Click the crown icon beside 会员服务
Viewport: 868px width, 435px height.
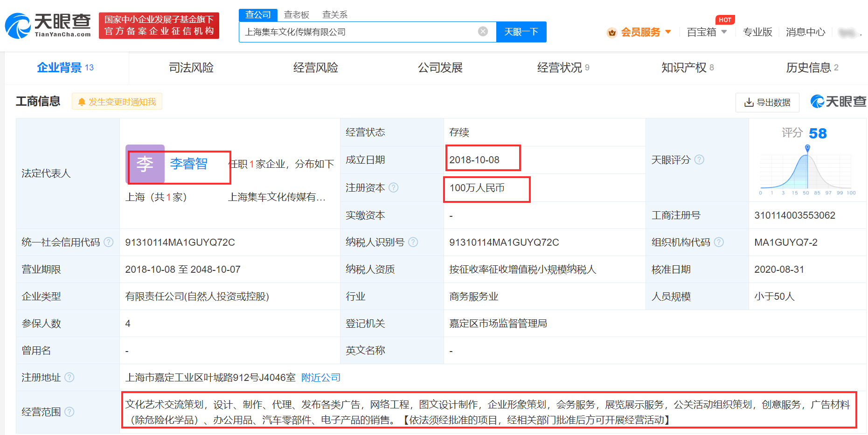tap(612, 32)
